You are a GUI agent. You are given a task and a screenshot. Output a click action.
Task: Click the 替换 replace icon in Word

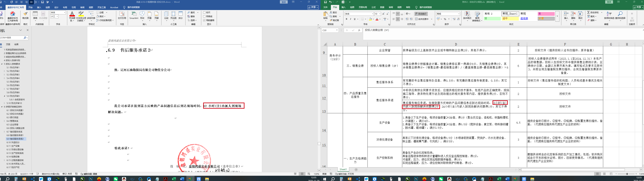tap(191, 16)
